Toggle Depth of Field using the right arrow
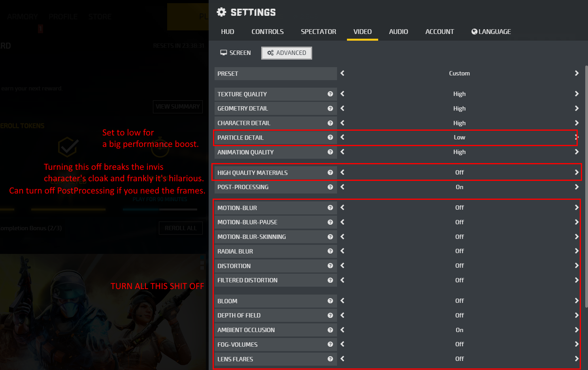This screenshot has width=588, height=370. (577, 316)
